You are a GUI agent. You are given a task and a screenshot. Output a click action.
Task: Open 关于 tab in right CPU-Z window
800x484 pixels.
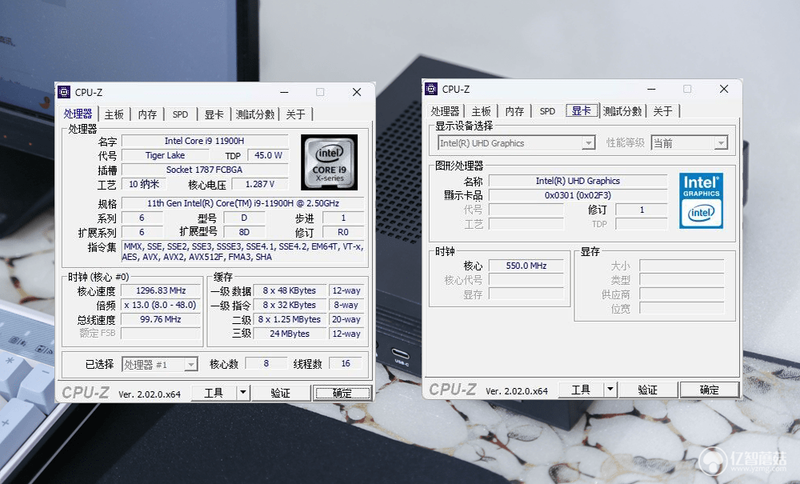click(x=663, y=111)
